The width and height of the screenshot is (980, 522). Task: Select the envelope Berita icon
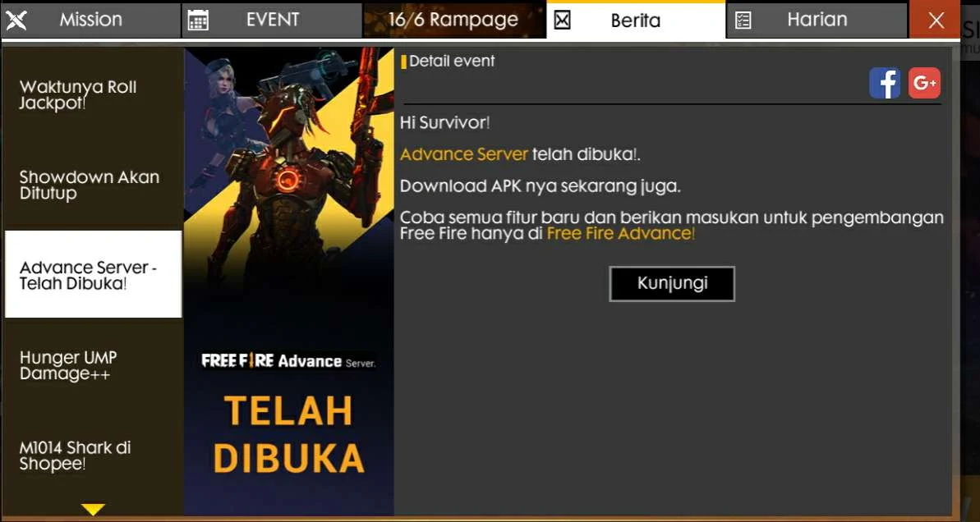(x=563, y=21)
